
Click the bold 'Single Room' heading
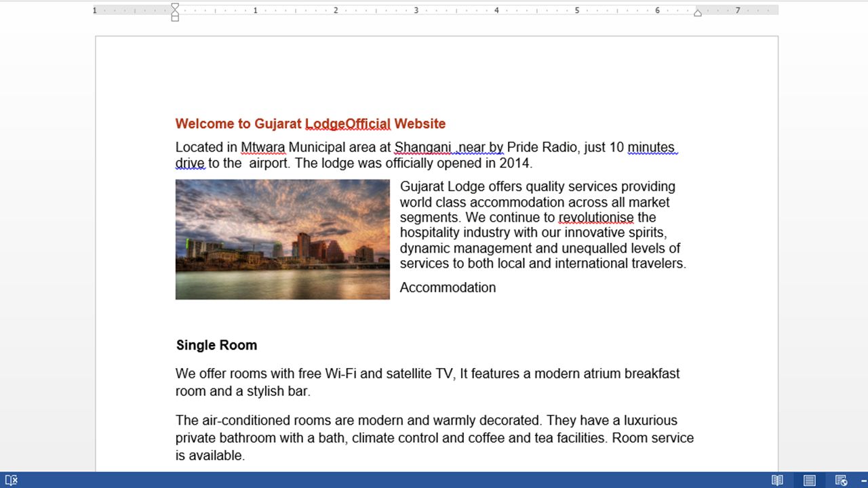tap(216, 345)
